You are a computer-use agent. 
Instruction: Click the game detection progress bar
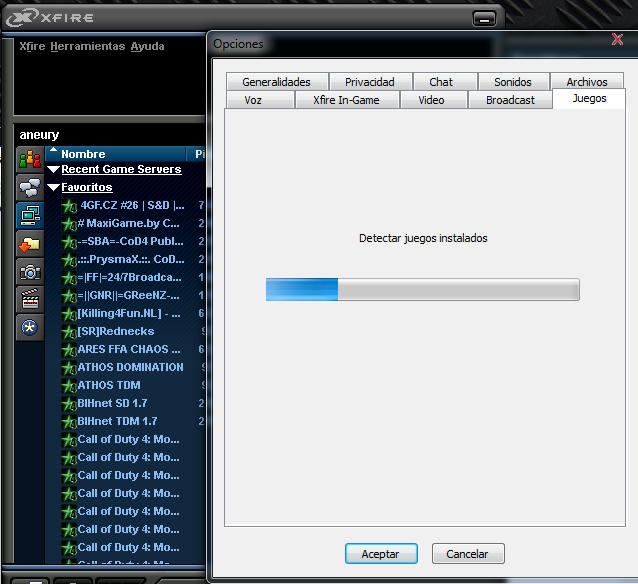point(422,290)
